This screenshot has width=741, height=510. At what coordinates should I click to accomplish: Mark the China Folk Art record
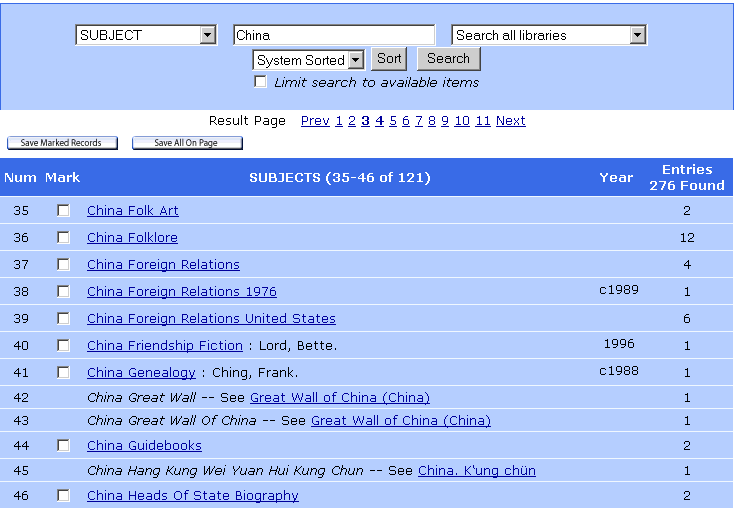[63, 210]
